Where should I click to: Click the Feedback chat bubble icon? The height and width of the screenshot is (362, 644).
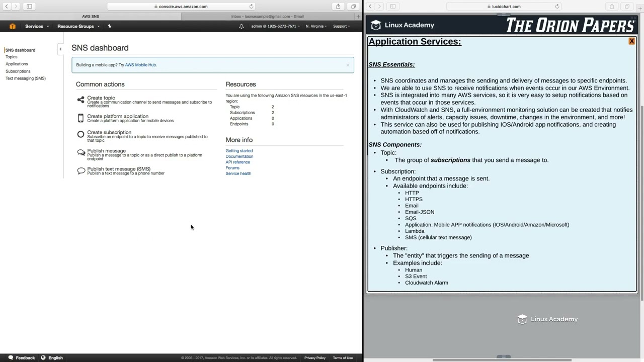[11, 357]
